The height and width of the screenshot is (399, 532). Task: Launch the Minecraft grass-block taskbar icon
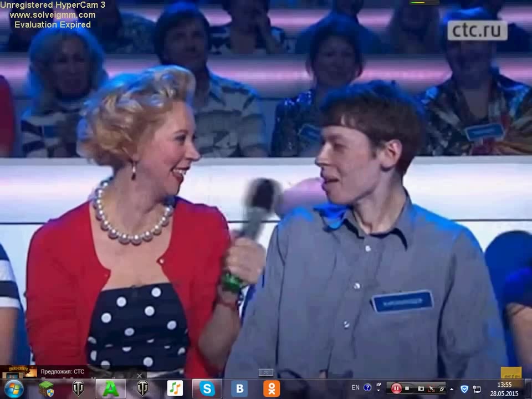[x=46, y=388]
